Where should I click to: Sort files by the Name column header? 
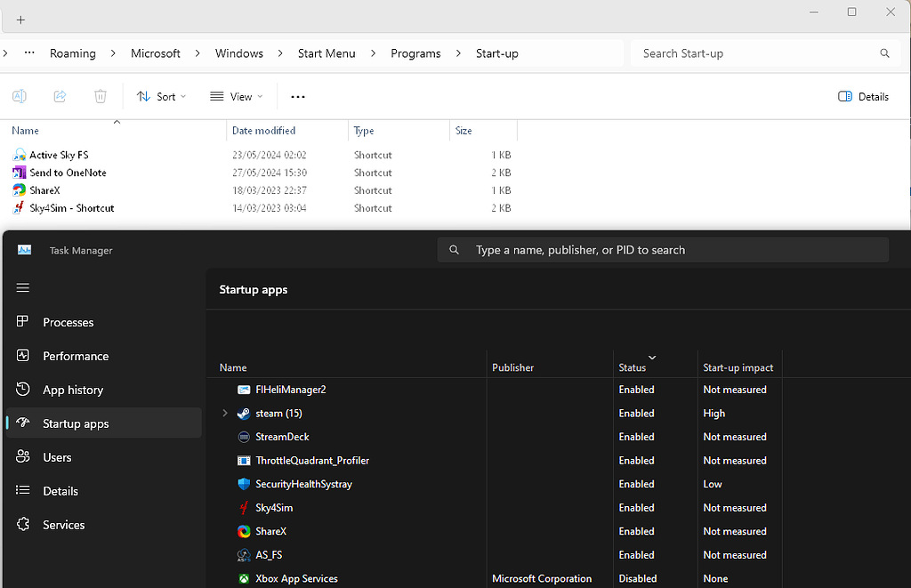tap(25, 130)
